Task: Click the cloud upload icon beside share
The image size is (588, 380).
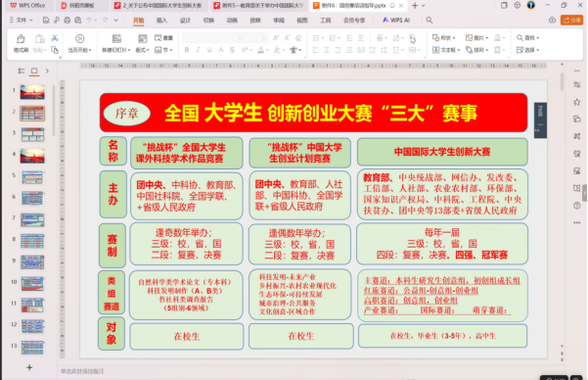Action: click(552, 21)
